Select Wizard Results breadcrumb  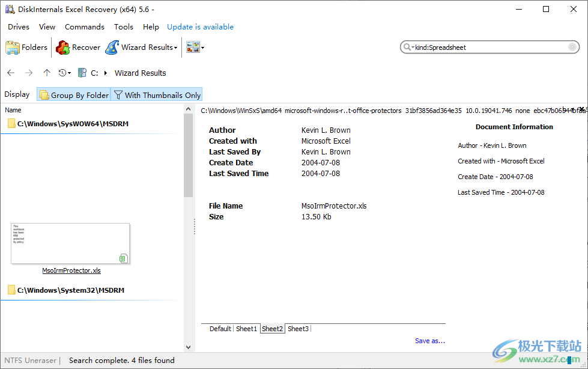[x=141, y=73]
